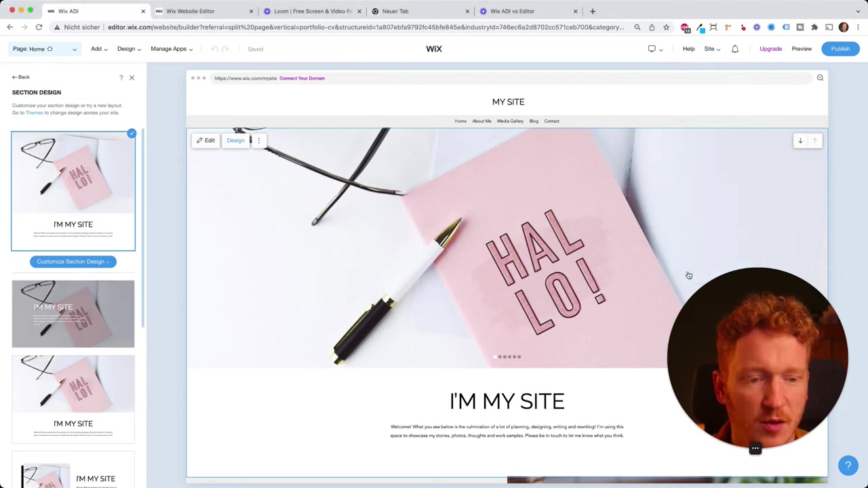Click Connect Your Domain link

coord(302,78)
